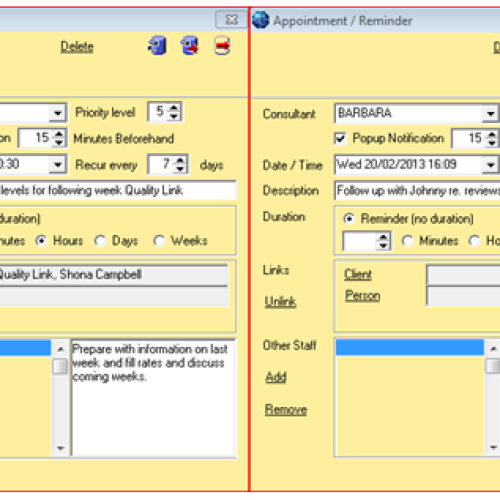Decrease the Recur every days value

(180, 168)
